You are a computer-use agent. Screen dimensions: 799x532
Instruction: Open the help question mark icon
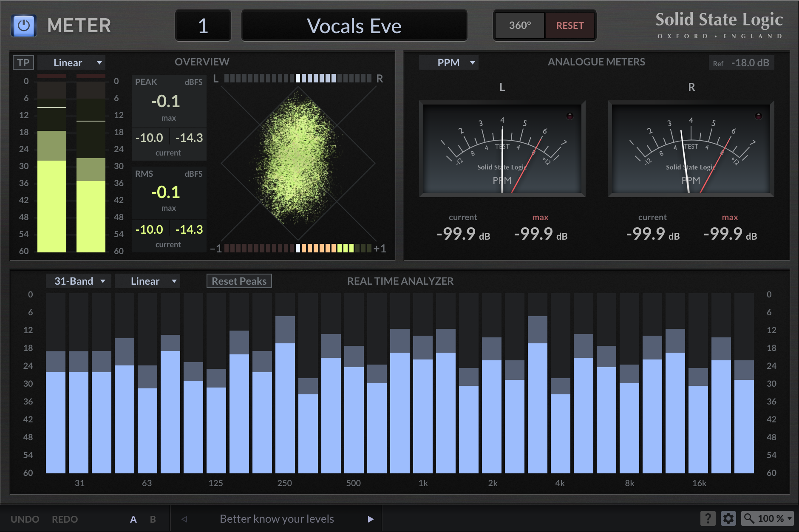coord(708,518)
